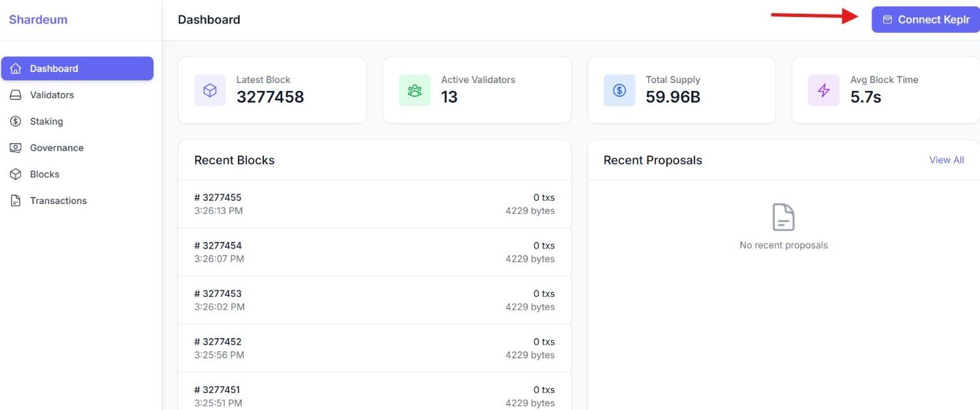980x410 pixels.
Task: Select block # 3277455 in Recent Blocks
Action: point(374,203)
